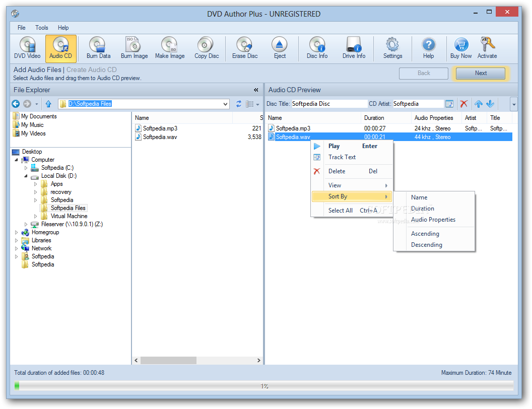The image size is (532, 409).
Task: Show Drive Info
Action: 354,48
